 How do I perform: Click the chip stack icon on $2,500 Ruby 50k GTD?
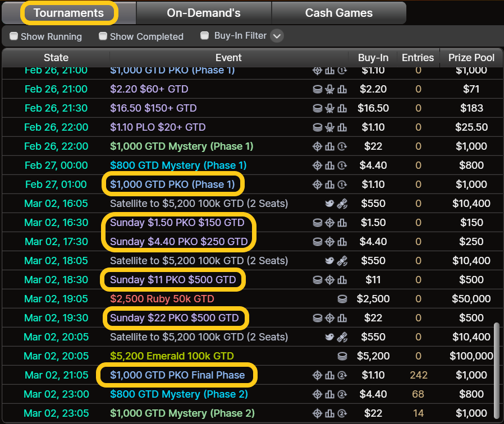click(342, 299)
